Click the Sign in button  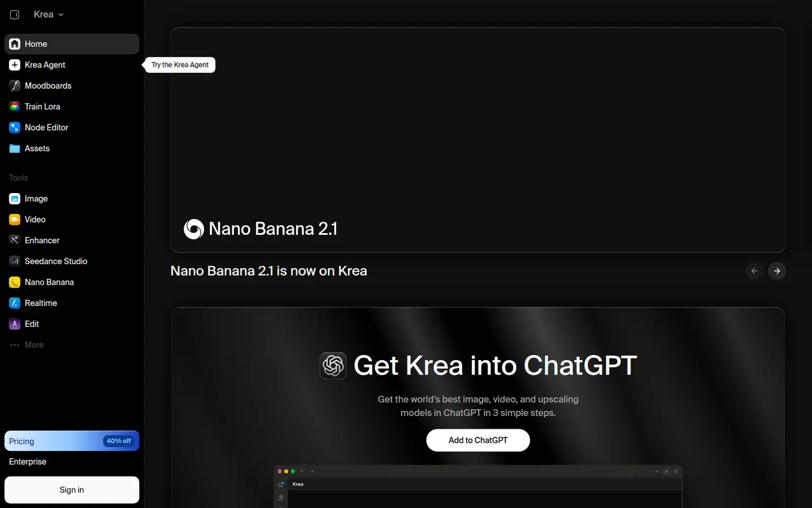pyautogui.click(x=72, y=490)
